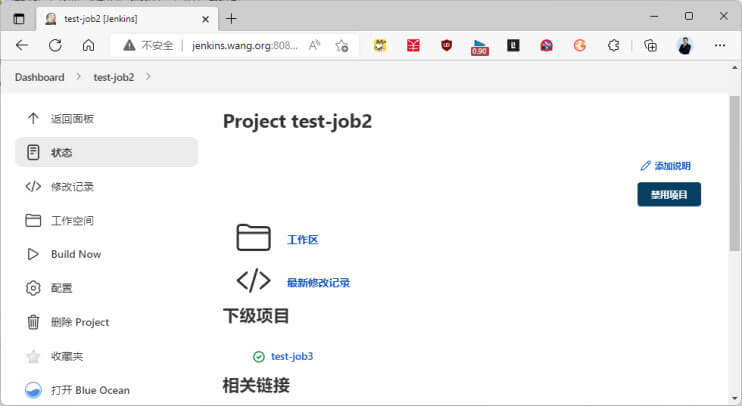
Task: Open the orange circular extension icon
Action: [580, 45]
